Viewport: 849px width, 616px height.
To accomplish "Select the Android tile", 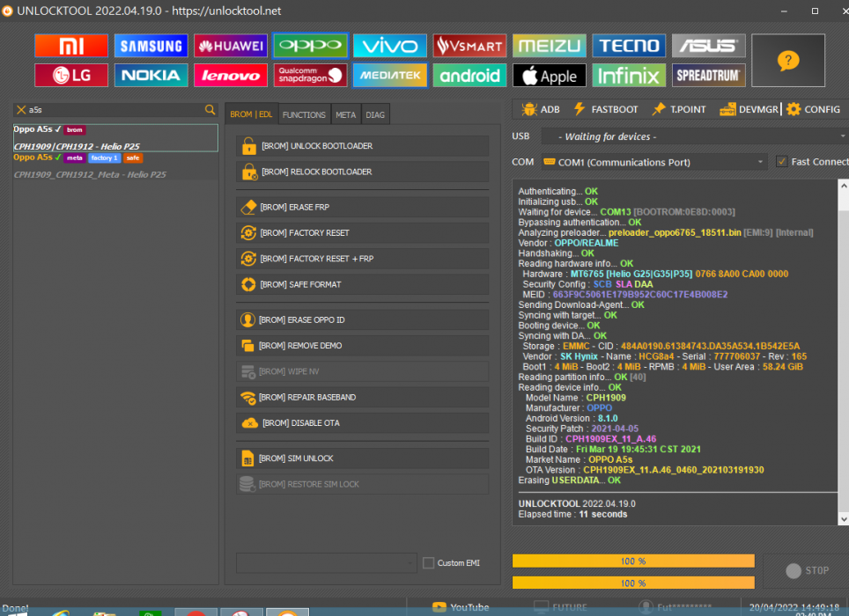I will (x=469, y=75).
